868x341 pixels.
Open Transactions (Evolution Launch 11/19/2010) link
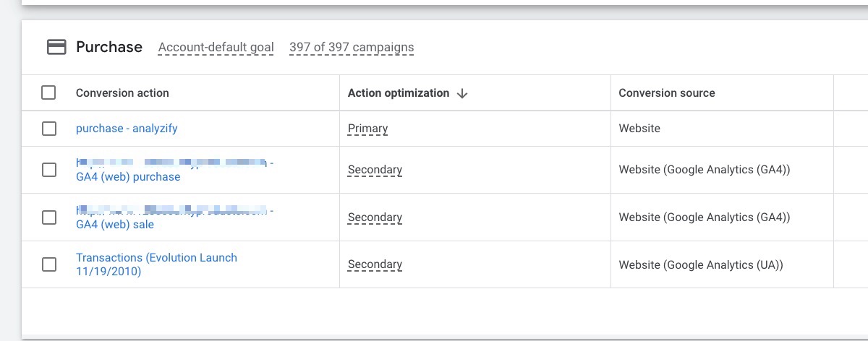156,264
